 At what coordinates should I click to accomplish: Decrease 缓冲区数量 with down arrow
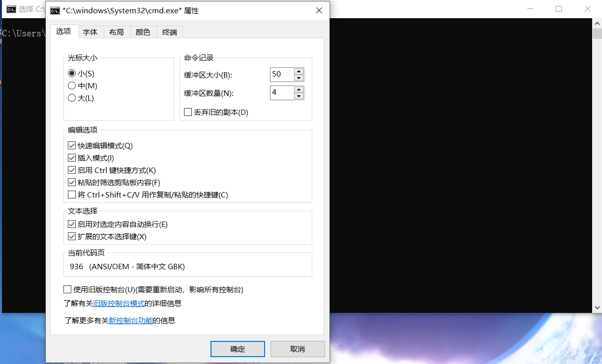[299, 96]
